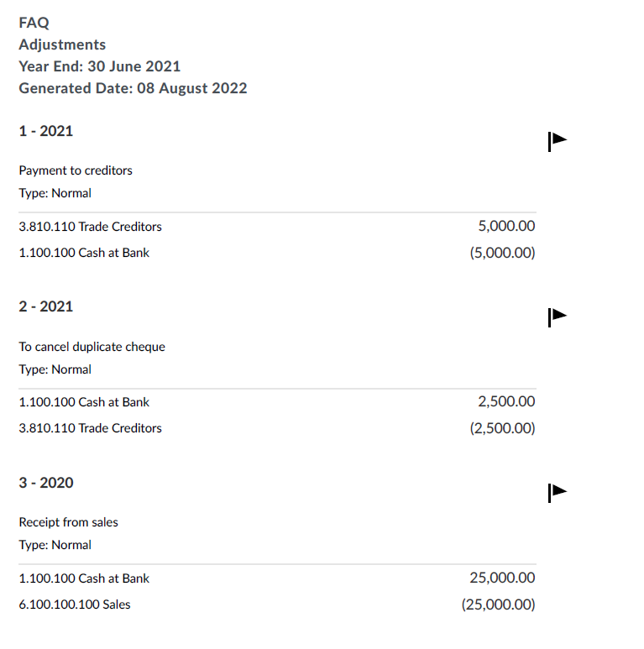Click Cash at Bank line under Receipt from sales
The width and height of the screenshot is (644, 649).
pos(84,578)
